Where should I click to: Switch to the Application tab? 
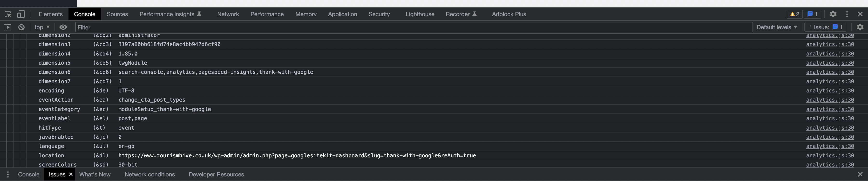[342, 14]
